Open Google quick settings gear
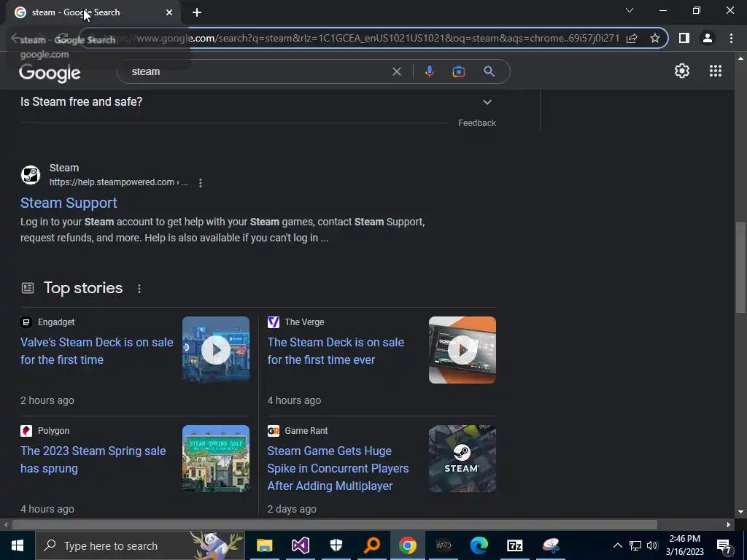The height and width of the screenshot is (560, 747). (682, 71)
